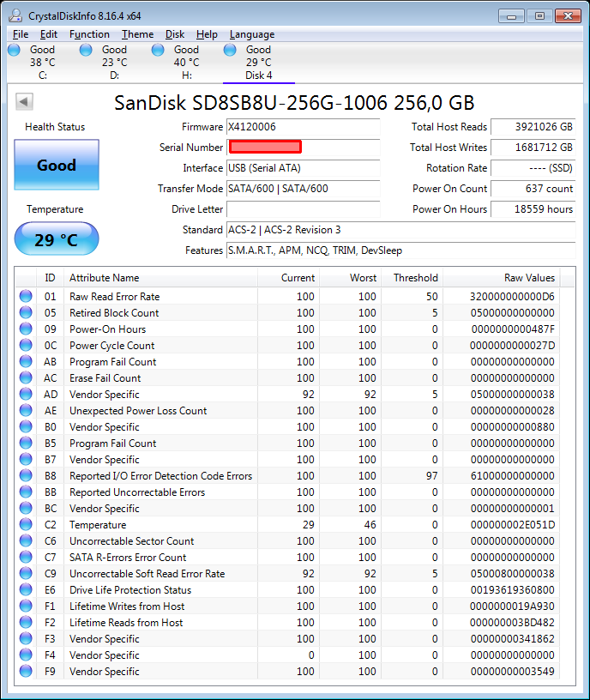This screenshot has width=590, height=700.
Task: Click the status orb for Retired Block Count
Action: [x=26, y=313]
